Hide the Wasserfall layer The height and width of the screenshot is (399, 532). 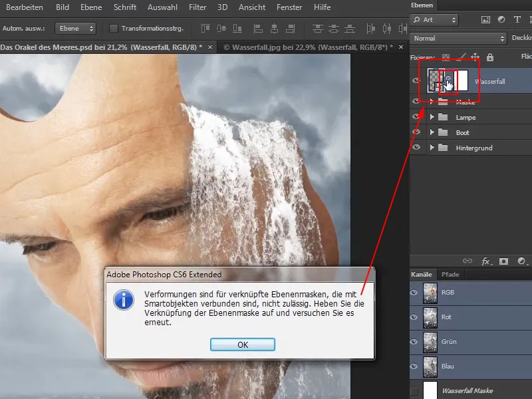[x=416, y=80]
